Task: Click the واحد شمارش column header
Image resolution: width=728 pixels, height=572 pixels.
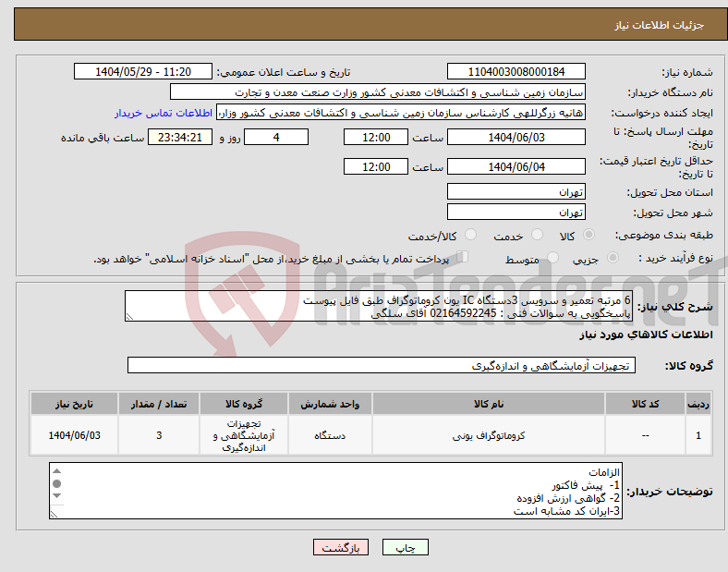Action: click(x=330, y=404)
